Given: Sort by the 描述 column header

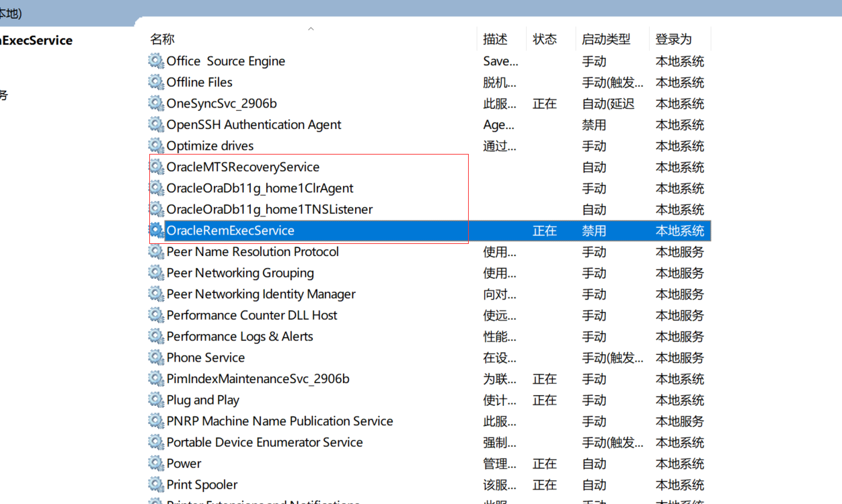Looking at the screenshot, I should [495, 39].
